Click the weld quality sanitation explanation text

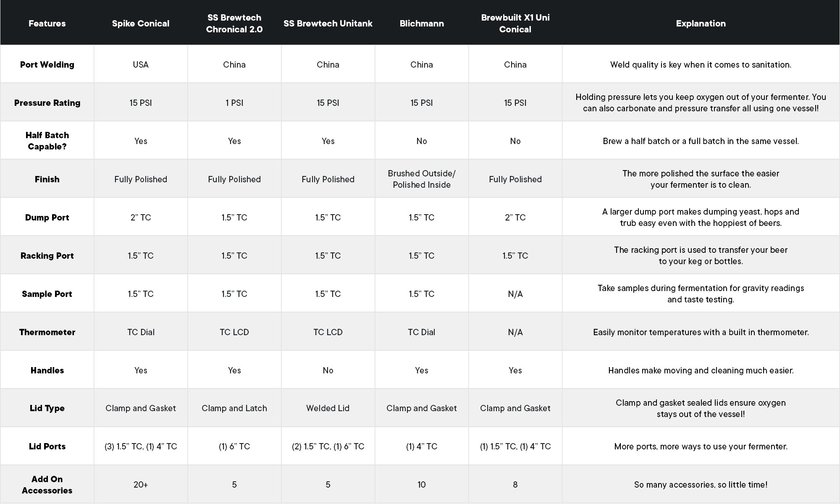pos(701,65)
